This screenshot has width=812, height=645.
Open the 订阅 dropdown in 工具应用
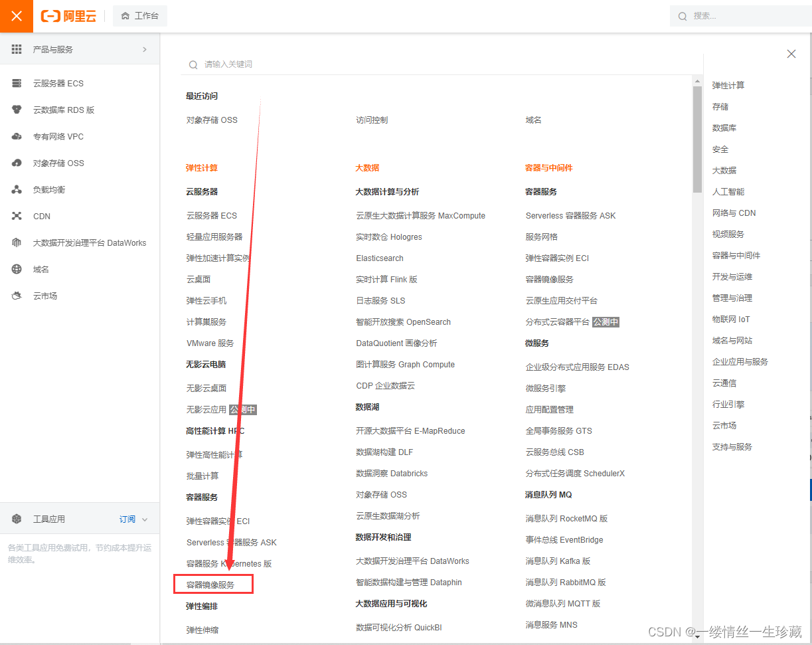pyautogui.click(x=133, y=519)
